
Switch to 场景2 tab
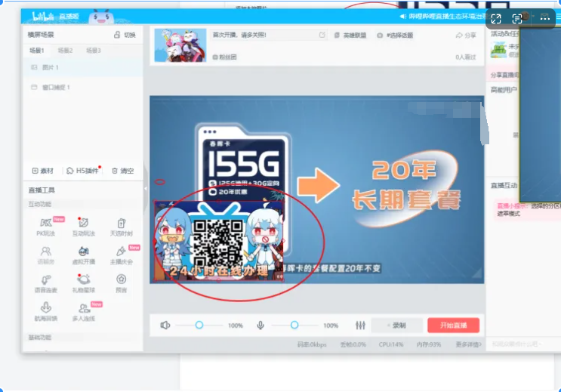pyautogui.click(x=65, y=51)
